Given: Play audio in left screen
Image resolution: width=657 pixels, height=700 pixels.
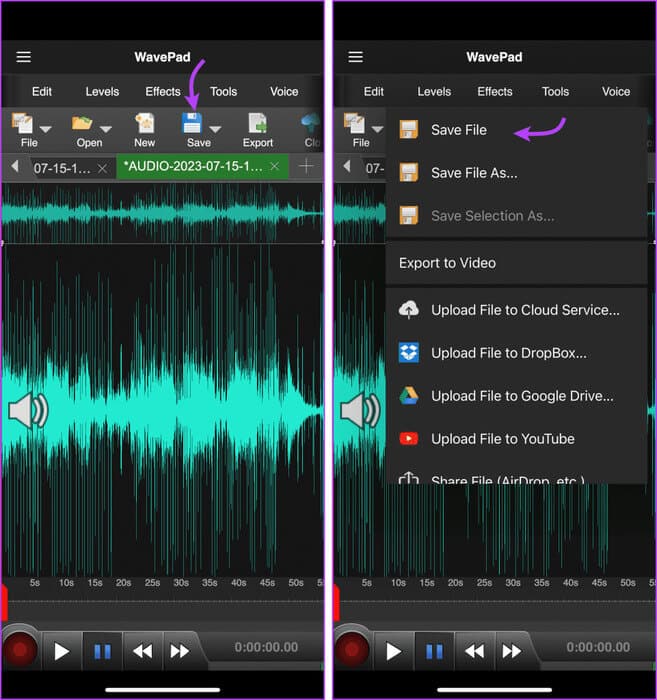Looking at the screenshot, I should coord(61,651).
